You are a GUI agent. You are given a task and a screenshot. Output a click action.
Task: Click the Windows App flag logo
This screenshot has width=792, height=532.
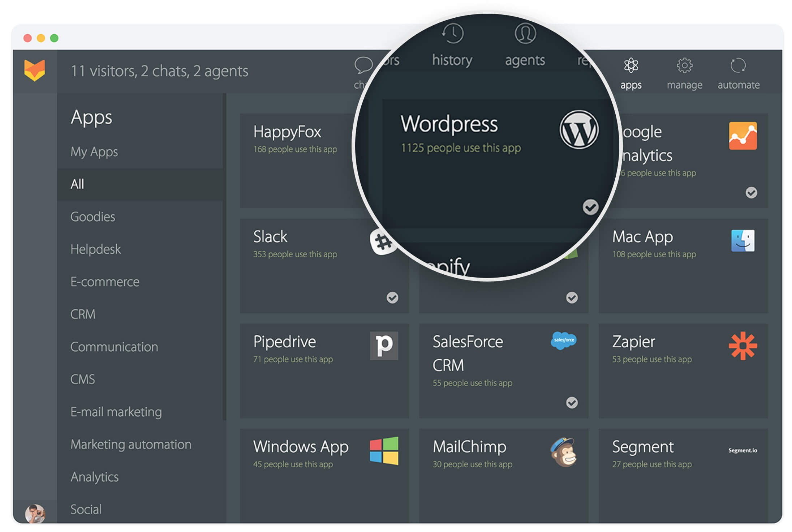click(384, 451)
